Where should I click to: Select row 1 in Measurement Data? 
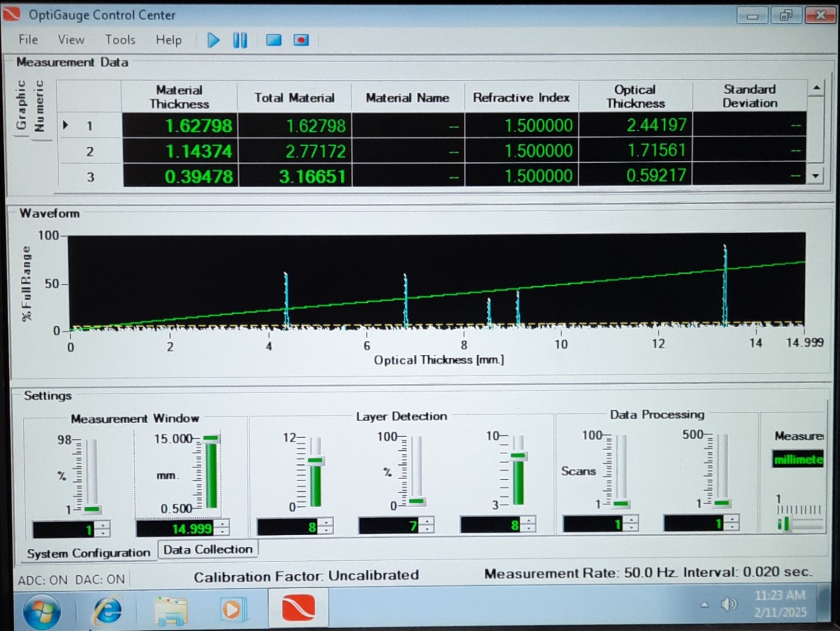tap(89, 126)
